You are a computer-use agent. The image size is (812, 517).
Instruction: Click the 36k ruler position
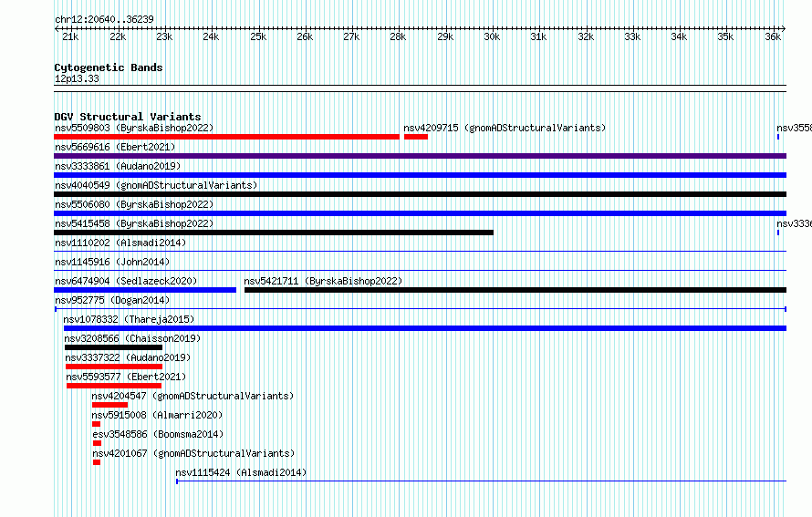click(x=773, y=36)
